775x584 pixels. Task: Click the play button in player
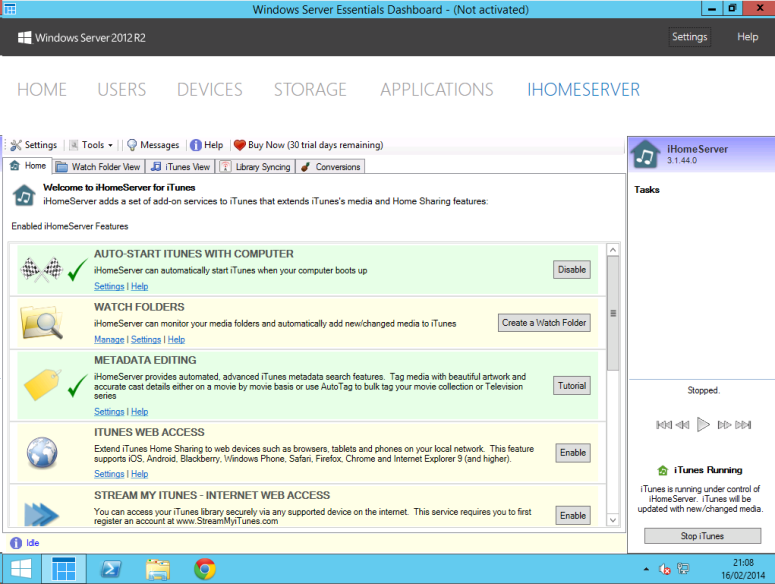point(703,424)
